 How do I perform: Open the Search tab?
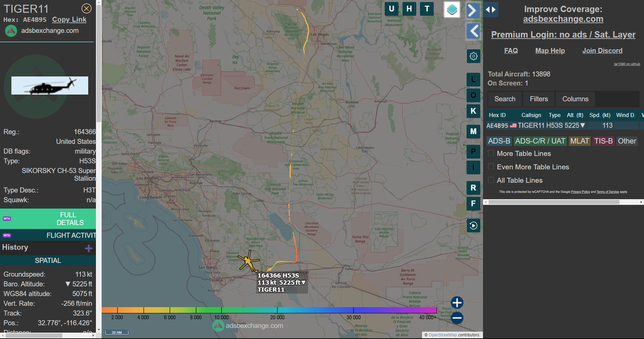(505, 99)
